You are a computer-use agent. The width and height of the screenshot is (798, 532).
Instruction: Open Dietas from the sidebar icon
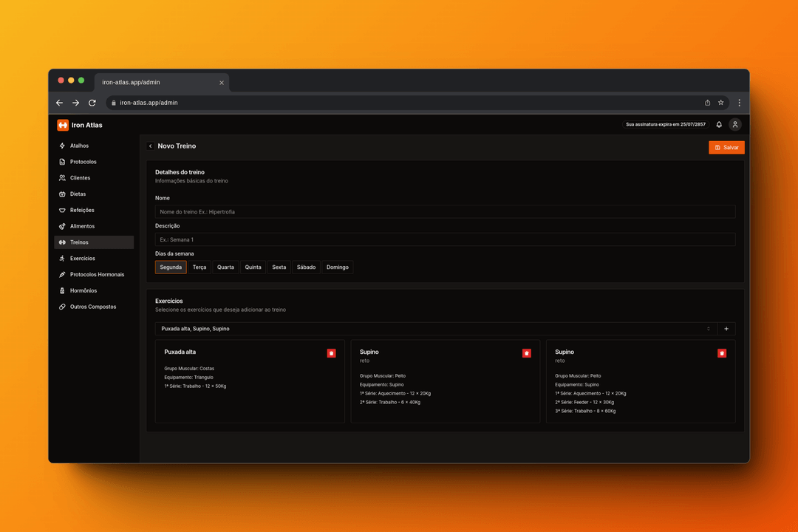tap(63, 194)
